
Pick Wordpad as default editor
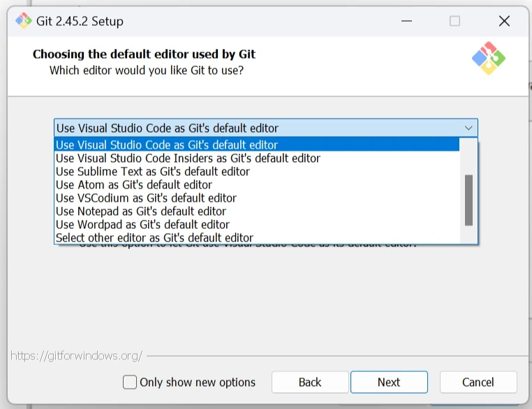pos(142,225)
